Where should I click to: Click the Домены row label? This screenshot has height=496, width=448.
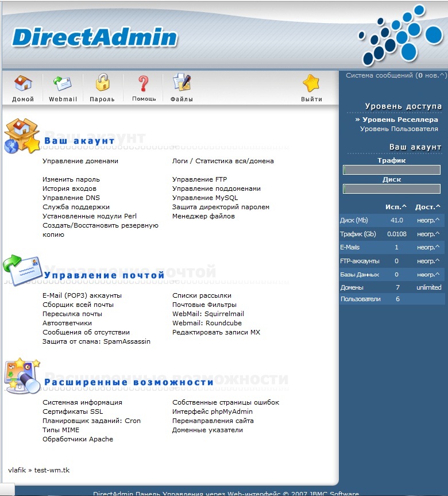tap(352, 287)
